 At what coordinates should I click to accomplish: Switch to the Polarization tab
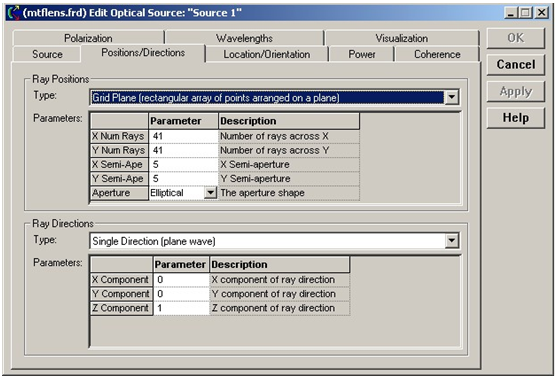click(88, 38)
